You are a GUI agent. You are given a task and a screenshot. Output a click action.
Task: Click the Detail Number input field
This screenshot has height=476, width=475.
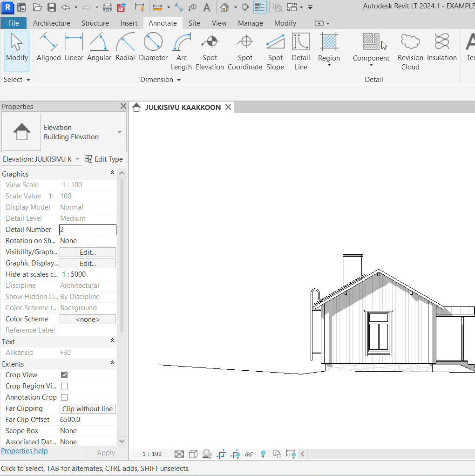[x=88, y=230]
